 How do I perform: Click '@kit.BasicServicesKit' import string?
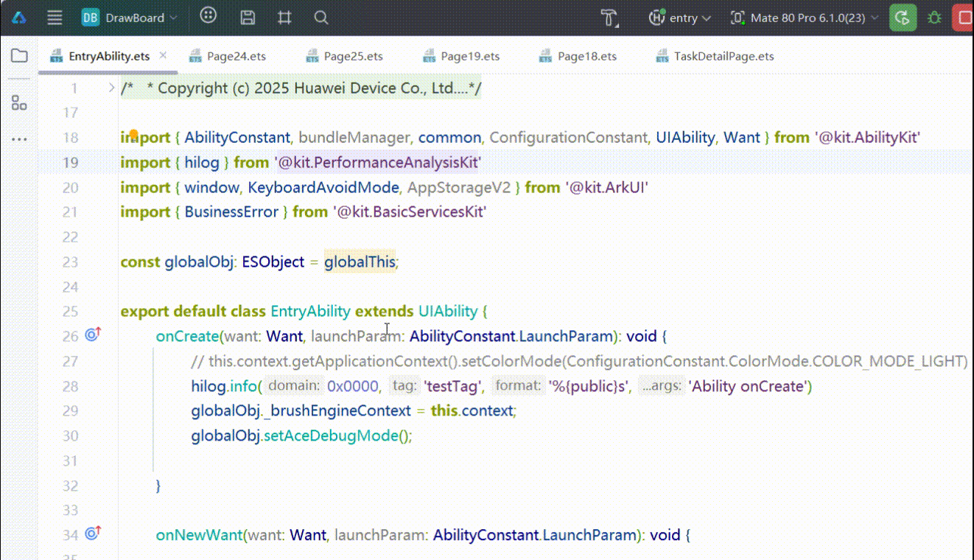pos(410,212)
